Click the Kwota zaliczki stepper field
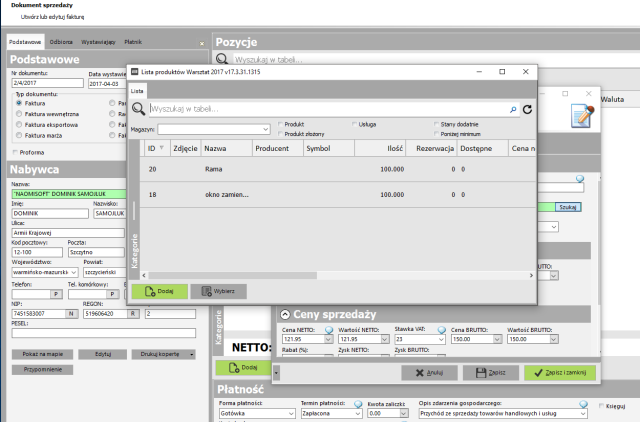The image size is (640, 422). pos(388,413)
